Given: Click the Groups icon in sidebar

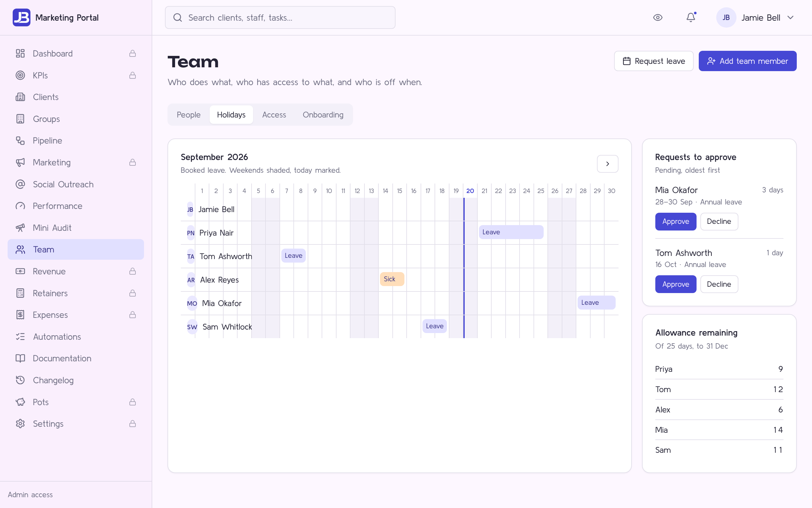Looking at the screenshot, I should tap(20, 119).
